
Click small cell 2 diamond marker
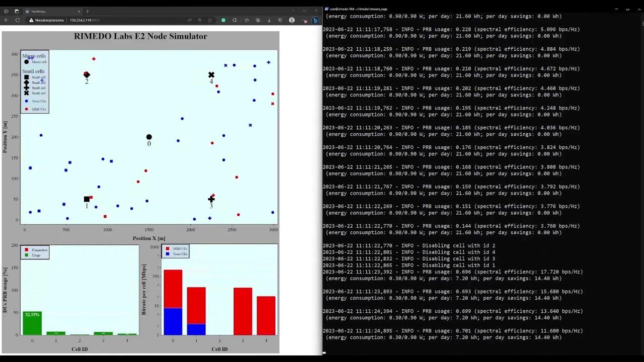point(87,75)
